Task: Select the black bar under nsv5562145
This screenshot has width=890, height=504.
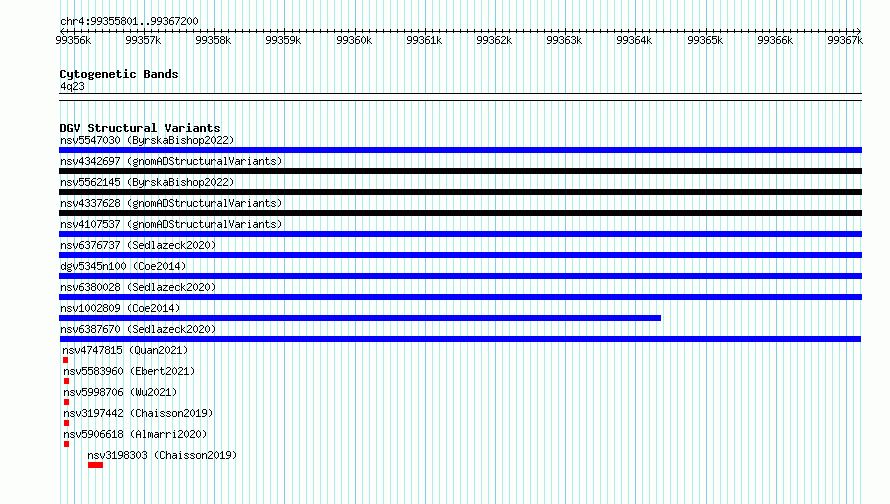Action: click(460, 192)
